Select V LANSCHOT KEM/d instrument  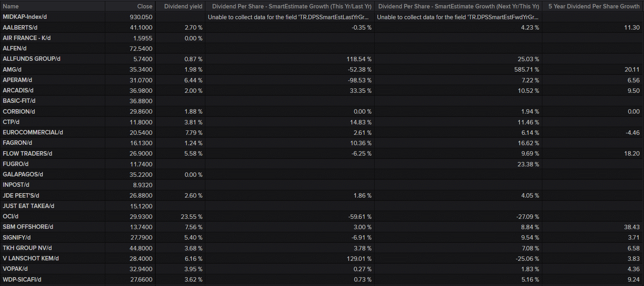point(31,258)
